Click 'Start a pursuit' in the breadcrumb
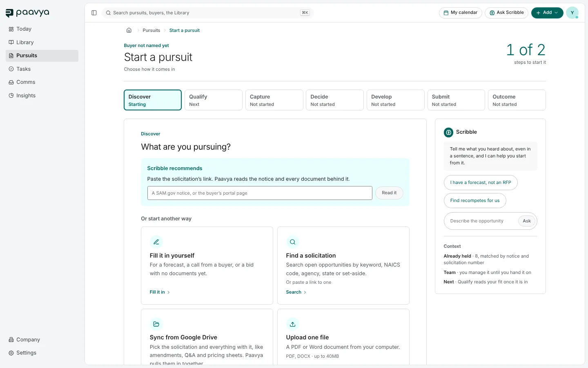The height and width of the screenshot is (368, 588). 185,30
